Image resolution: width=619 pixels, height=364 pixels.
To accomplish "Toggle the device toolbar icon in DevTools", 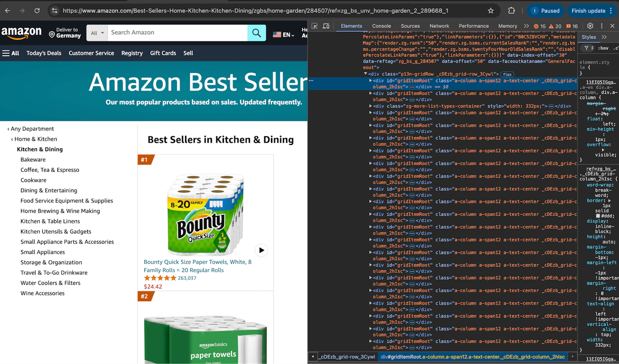I will point(326,26).
